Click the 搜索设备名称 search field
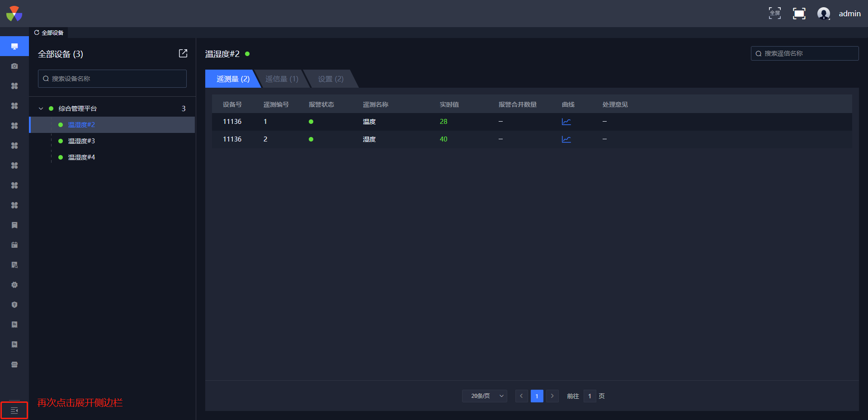868x420 pixels. coord(112,79)
